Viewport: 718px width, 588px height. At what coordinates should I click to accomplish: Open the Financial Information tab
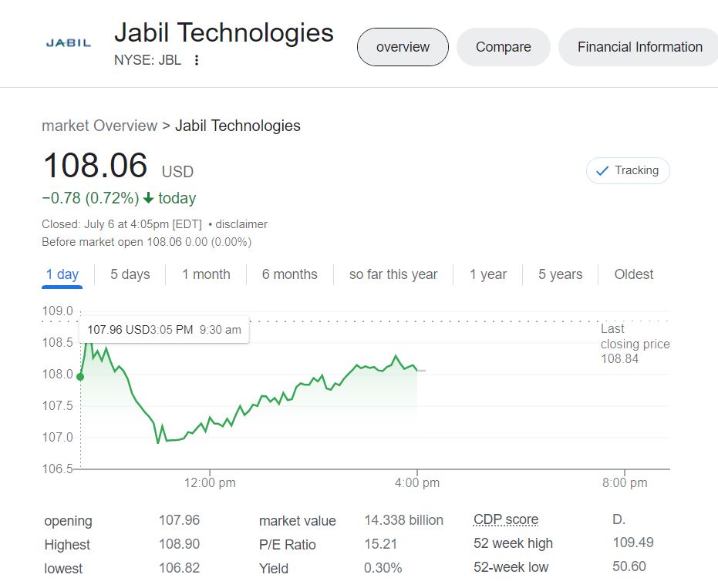coord(639,47)
